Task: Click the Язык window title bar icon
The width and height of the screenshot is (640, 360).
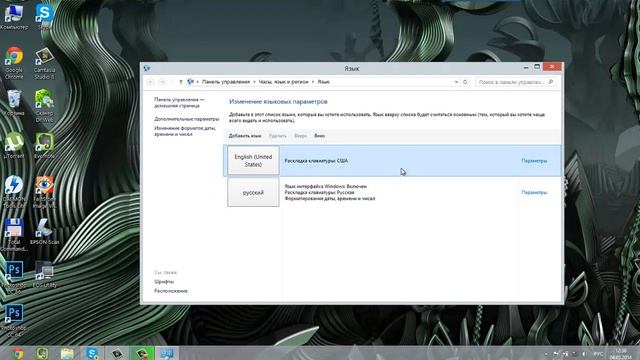Action: pos(147,68)
